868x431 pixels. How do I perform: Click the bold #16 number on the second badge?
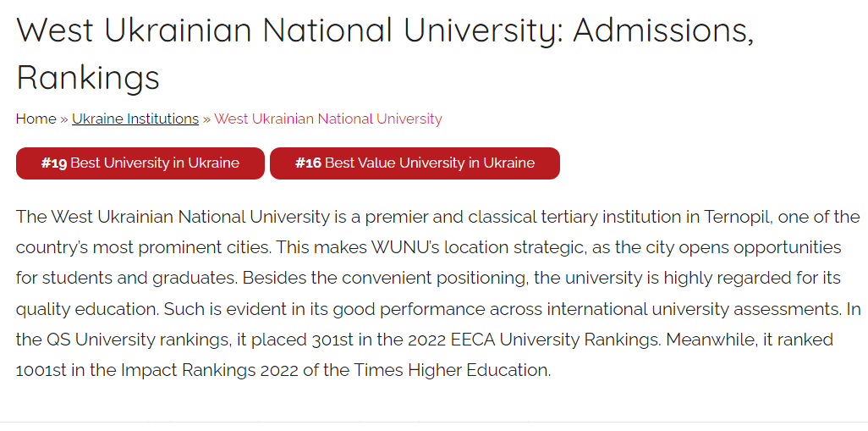coord(308,163)
